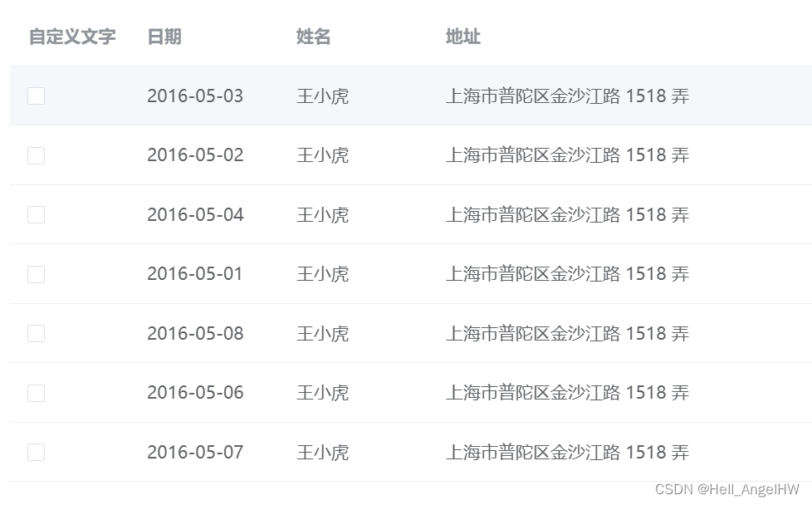
Task: Open the CSDN @Hell_AngelHW link
Action: coord(726,490)
